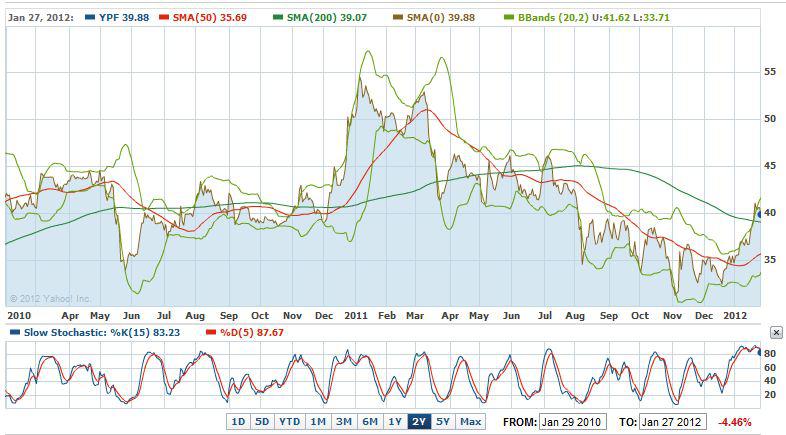Click the SMA(0) 39.88 legend label
This screenshot has width=786, height=435.
[441, 18]
